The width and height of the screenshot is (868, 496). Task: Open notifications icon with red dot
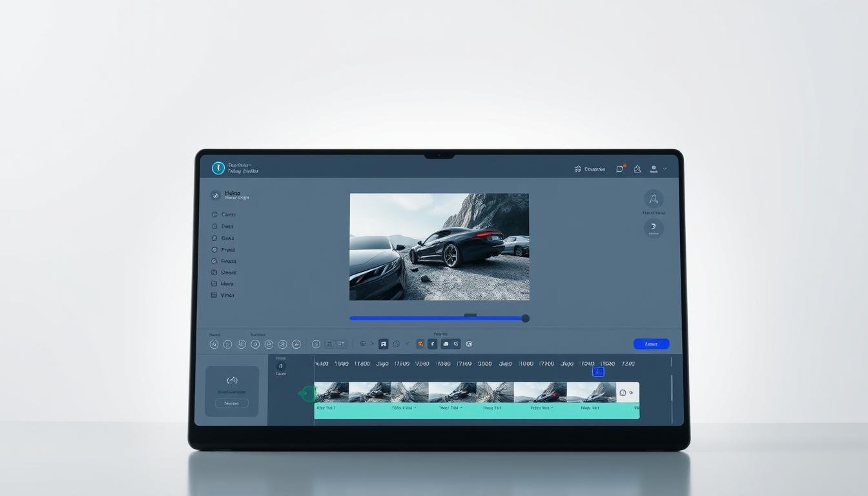pyautogui.click(x=620, y=169)
